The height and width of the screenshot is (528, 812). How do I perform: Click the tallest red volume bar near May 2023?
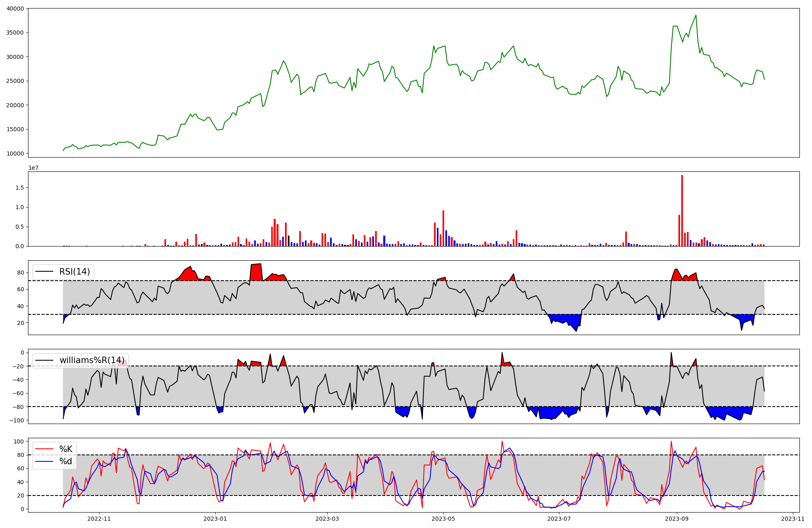pos(443,227)
